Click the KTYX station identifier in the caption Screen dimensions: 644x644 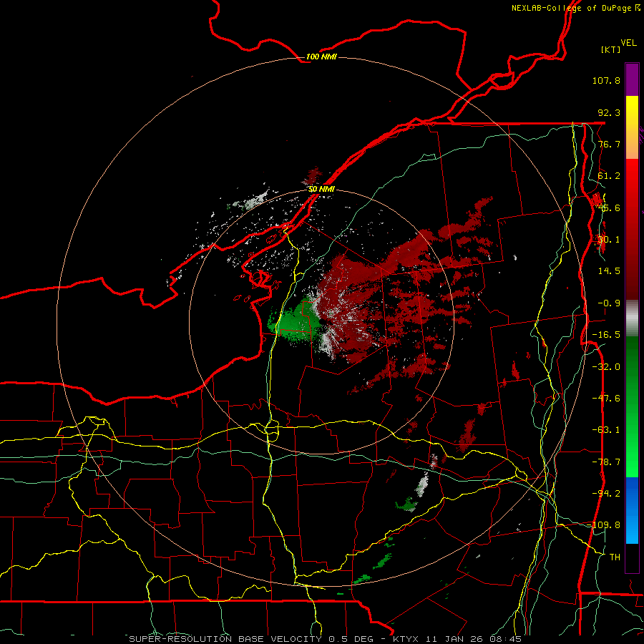point(407,639)
